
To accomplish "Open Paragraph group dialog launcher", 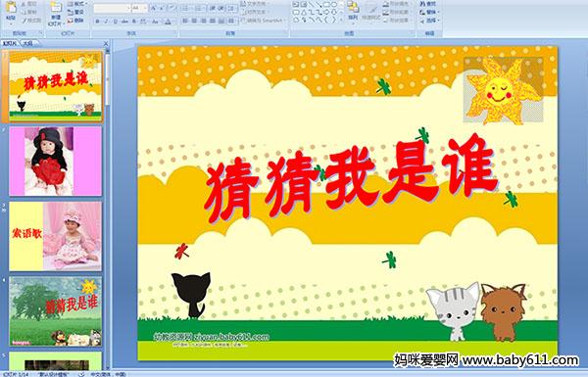I will (x=285, y=33).
